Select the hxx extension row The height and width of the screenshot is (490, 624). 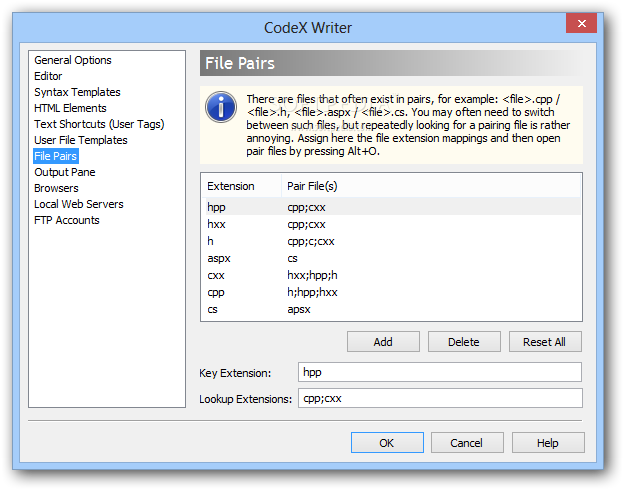(x=391, y=224)
